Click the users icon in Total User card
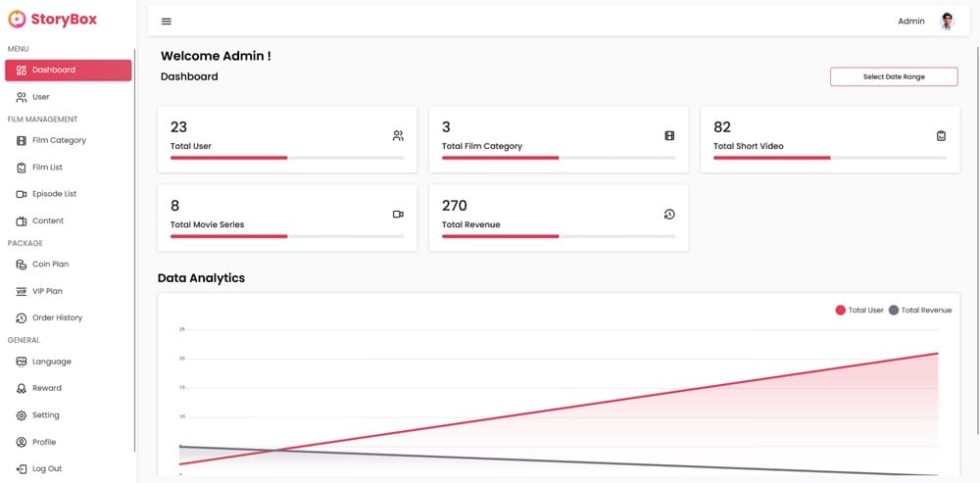Viewport: 980px width, 483px height. pyautogui.click(x=398, y=136)
